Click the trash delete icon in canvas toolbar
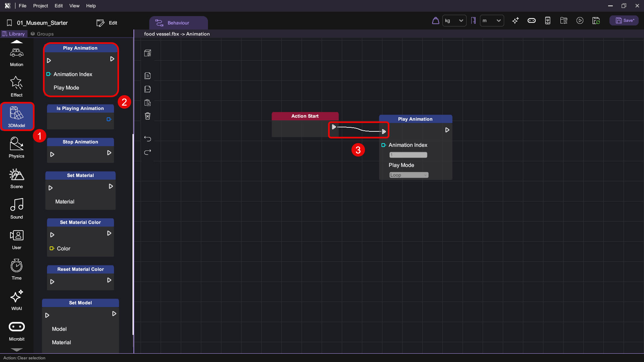 pos(148,116)
